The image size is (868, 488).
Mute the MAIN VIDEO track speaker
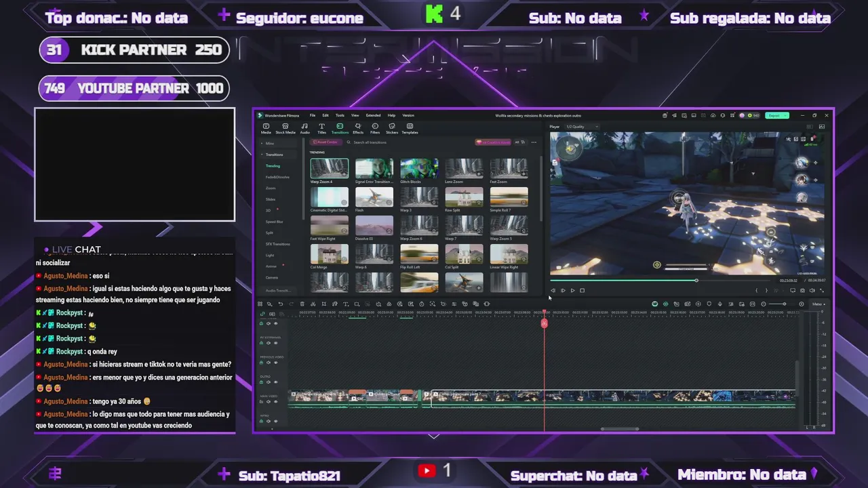click(269, 402)
